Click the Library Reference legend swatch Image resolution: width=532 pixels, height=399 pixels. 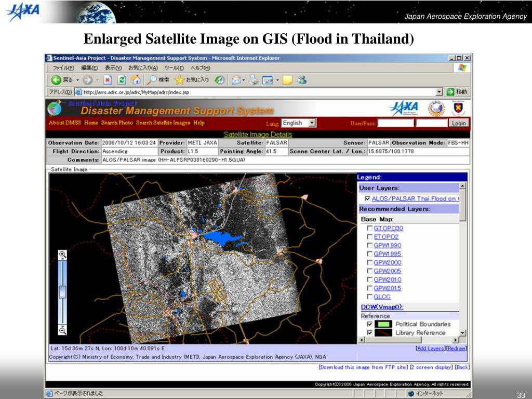pos(383,333)
